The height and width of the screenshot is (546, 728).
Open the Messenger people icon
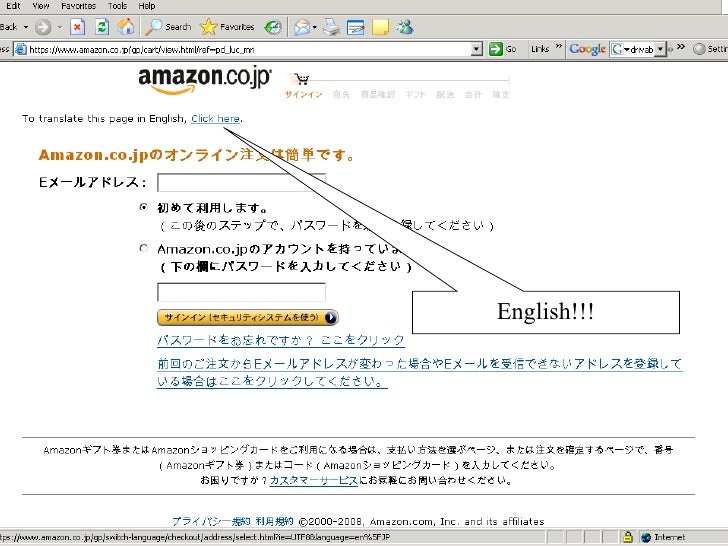click(405, 27)
